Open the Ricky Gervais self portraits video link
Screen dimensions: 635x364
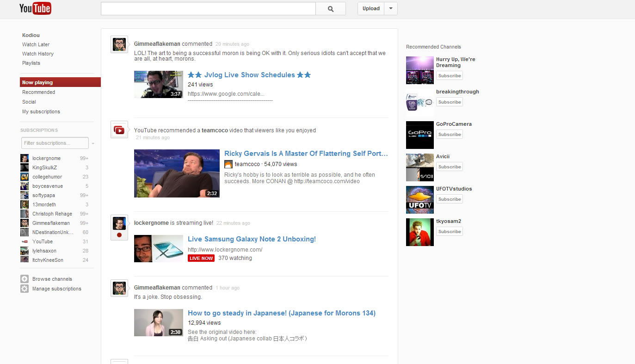click(x=306, y=153)
